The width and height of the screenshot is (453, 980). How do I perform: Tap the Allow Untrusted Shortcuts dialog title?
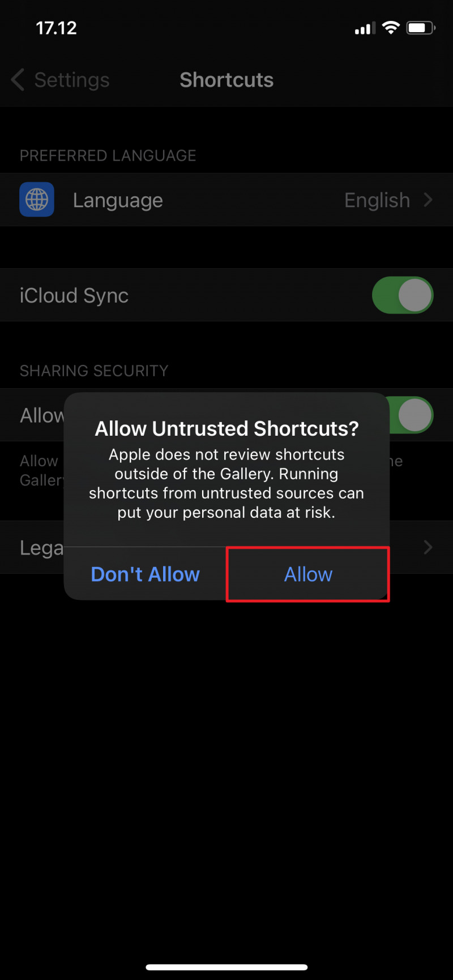coord(226,428)
